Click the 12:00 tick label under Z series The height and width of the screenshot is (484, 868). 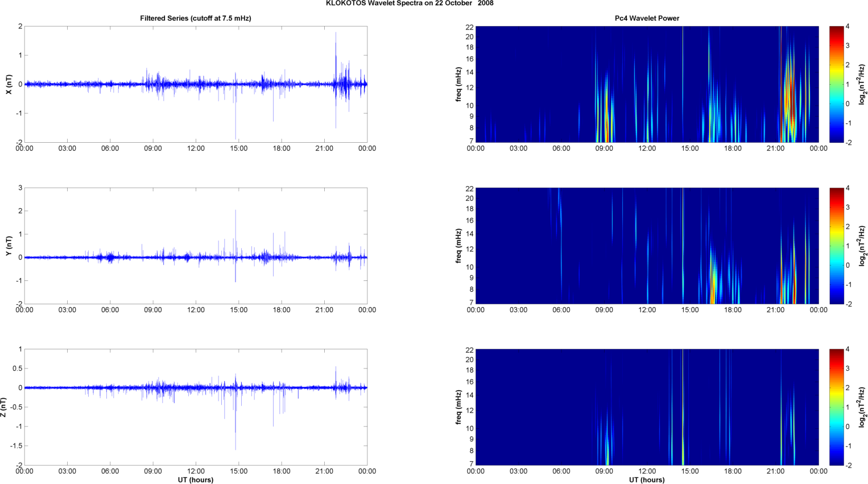196,471
